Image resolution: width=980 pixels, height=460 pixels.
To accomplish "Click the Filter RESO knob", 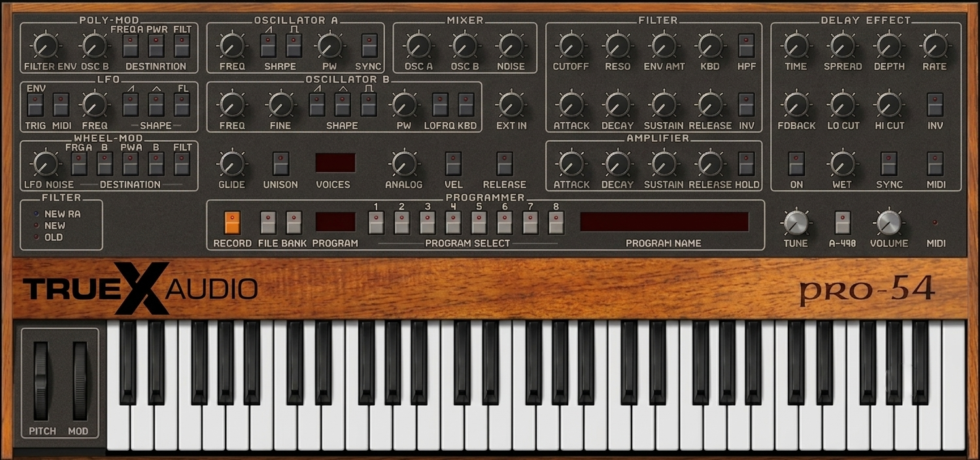I will [x=617, y=46].
